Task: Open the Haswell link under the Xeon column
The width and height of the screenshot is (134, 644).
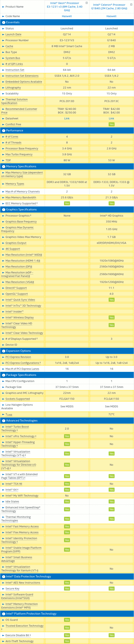Action: [67, 16]
